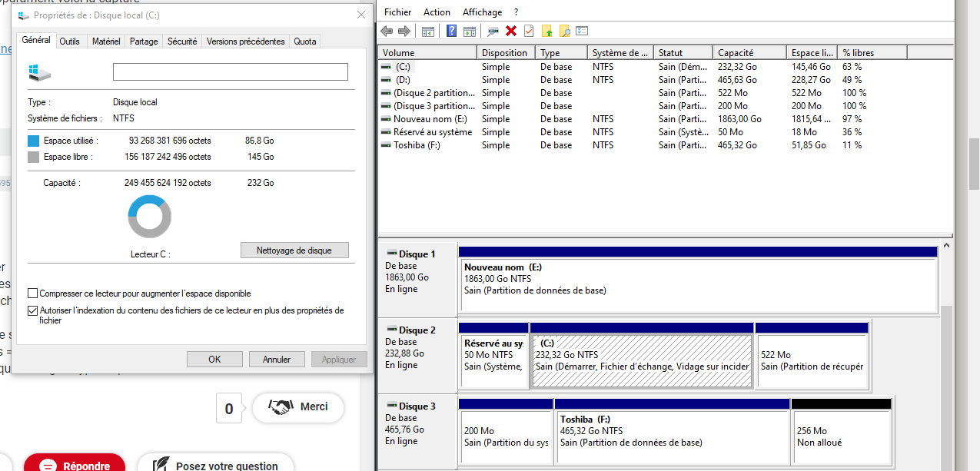Image resolution: width=980 pixels, height=471 pixels.
Task: Click the handshake icon on Merci button
Action: point(281,407)
